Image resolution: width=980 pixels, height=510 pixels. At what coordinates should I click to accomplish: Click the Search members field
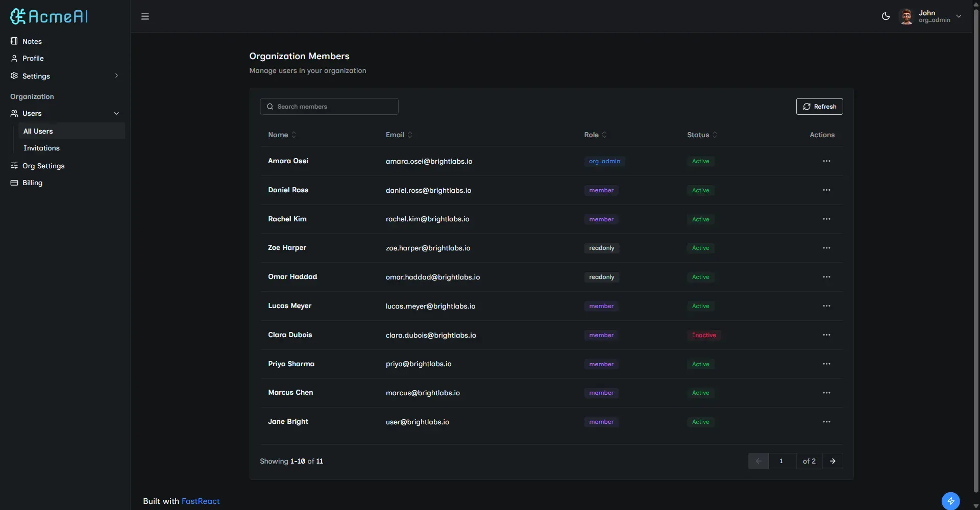click(x=329, y=107)
